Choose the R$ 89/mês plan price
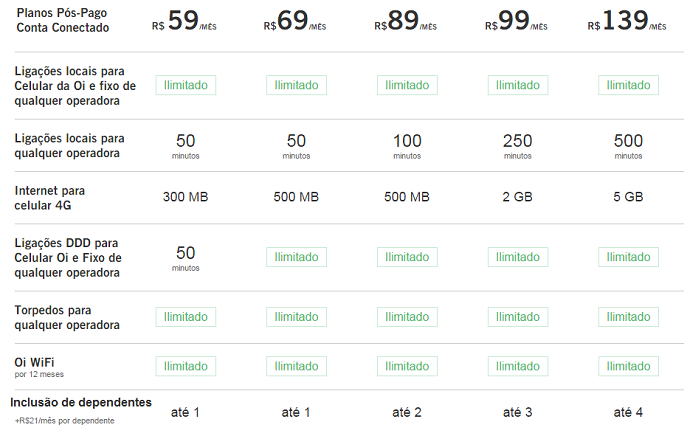The image size is (690, 436). coord(407,22)
